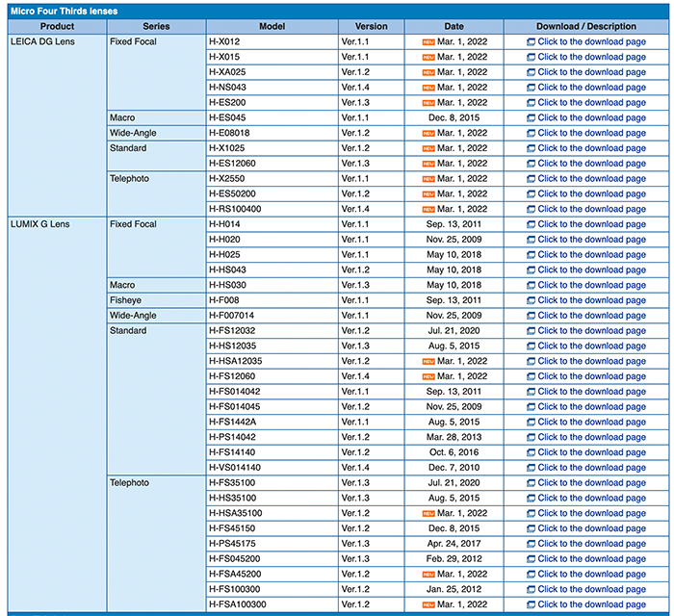Click the download page icon for H-F008
674x616 pixels.
pyautogui.click(x=531, y=300)
